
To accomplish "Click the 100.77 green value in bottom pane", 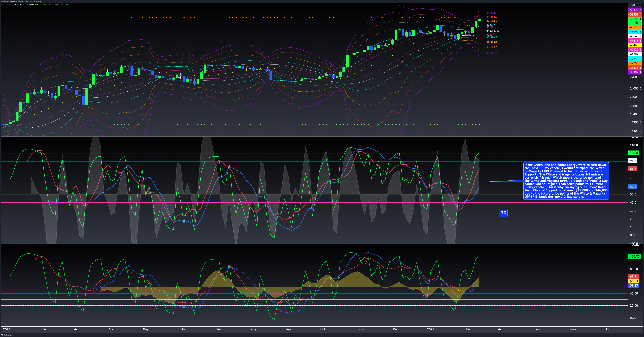I will click(x=634, y=256).
